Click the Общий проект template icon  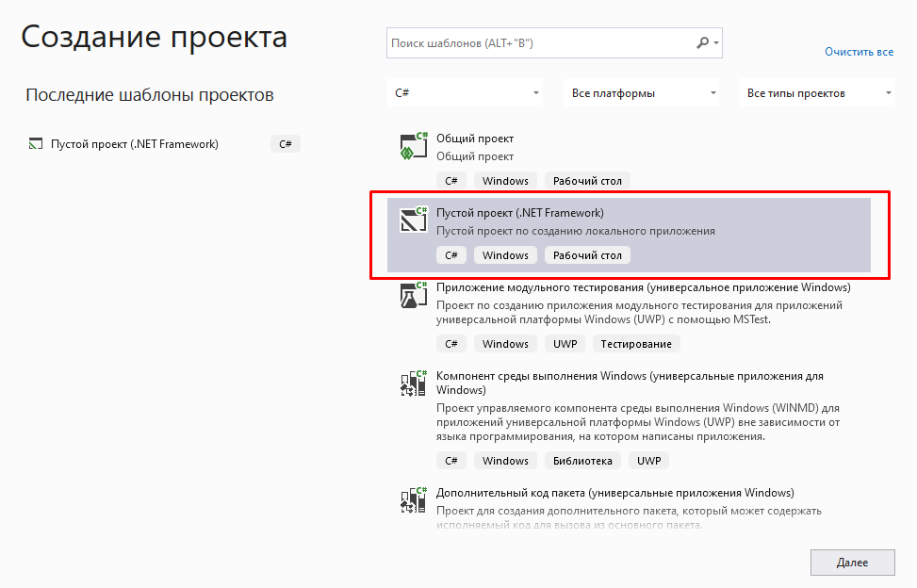point(414,146)
